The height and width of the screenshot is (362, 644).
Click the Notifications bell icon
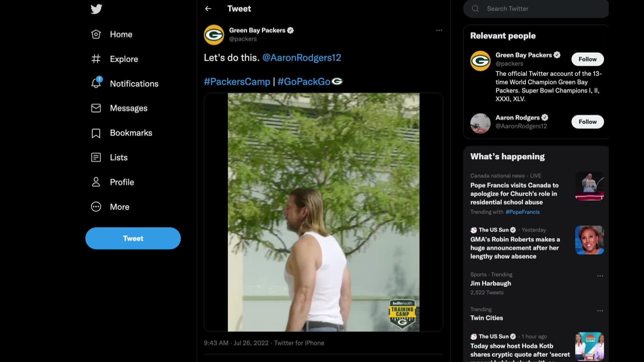96,84
